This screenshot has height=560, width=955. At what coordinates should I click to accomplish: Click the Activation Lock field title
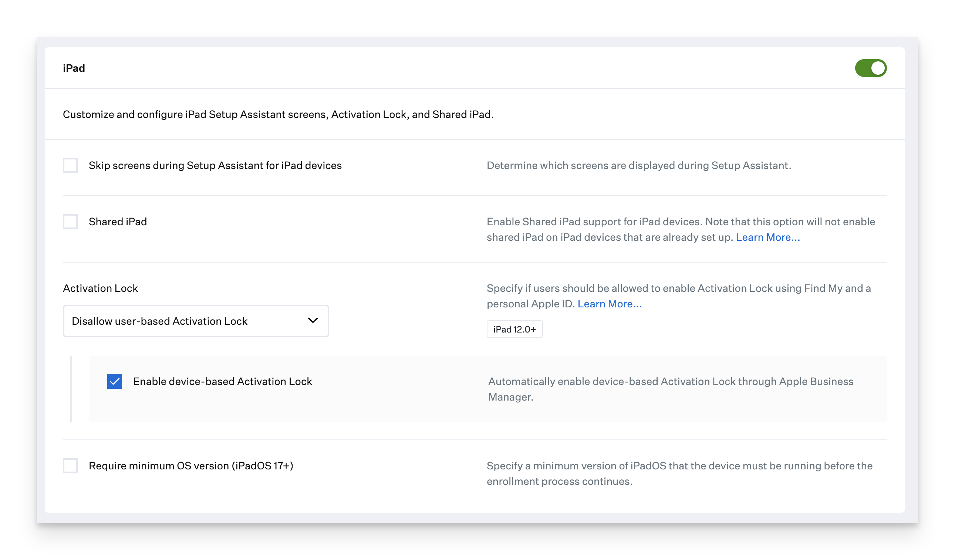[x=101, y=289]
